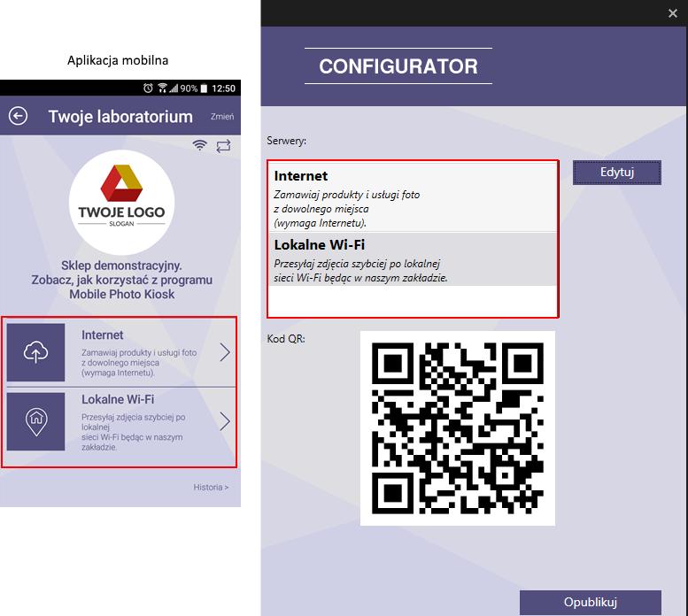Click the Edytuj button
The image size is (688, 616).
click(617, 173)
